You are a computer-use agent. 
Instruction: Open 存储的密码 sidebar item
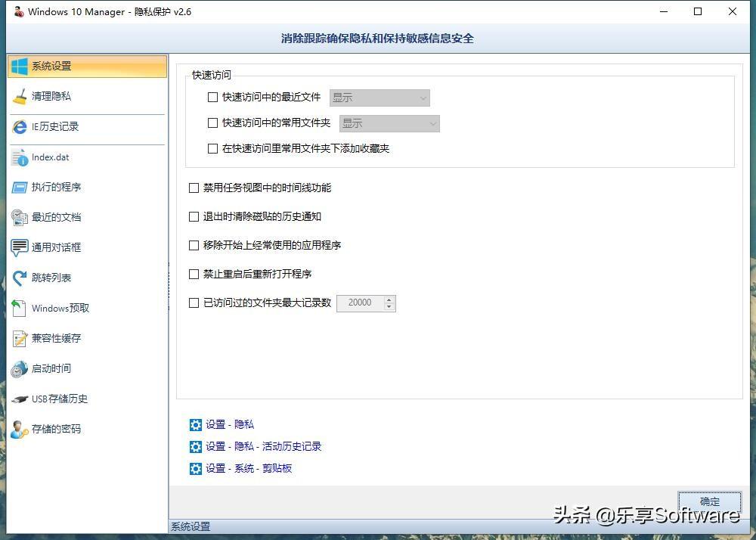coord(87,429)
